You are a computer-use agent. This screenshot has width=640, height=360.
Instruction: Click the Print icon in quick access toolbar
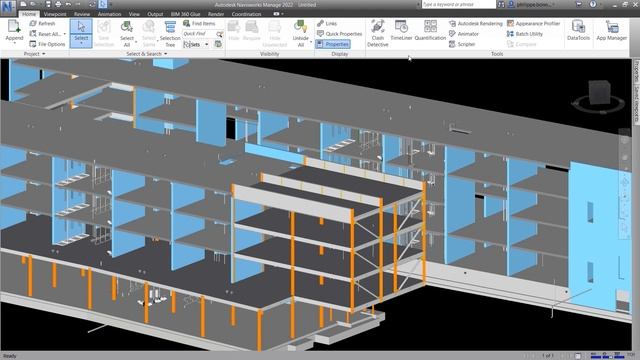coord(58,4)
